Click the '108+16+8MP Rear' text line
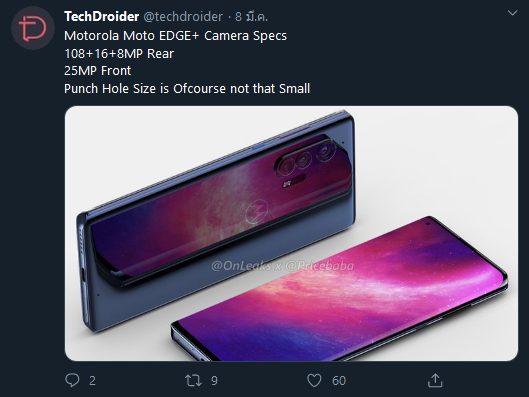The width and height of the screenshot is (529, 397). click(x=119, y=54)
